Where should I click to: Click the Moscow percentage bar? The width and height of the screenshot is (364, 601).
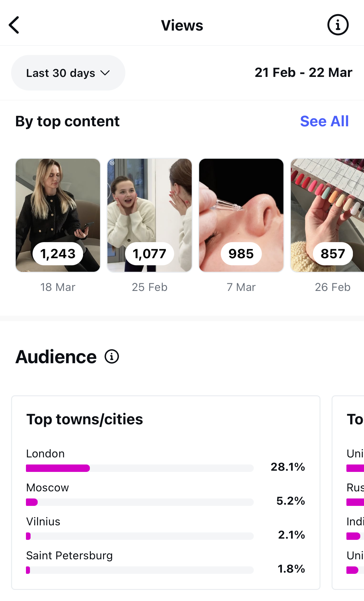pos(140,502)
